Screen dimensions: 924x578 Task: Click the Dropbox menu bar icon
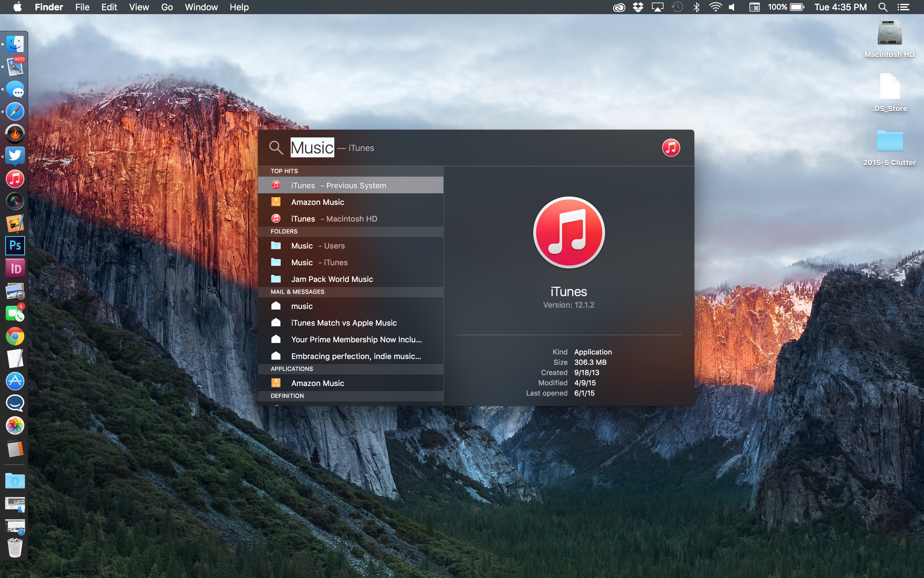click(638, 7)
